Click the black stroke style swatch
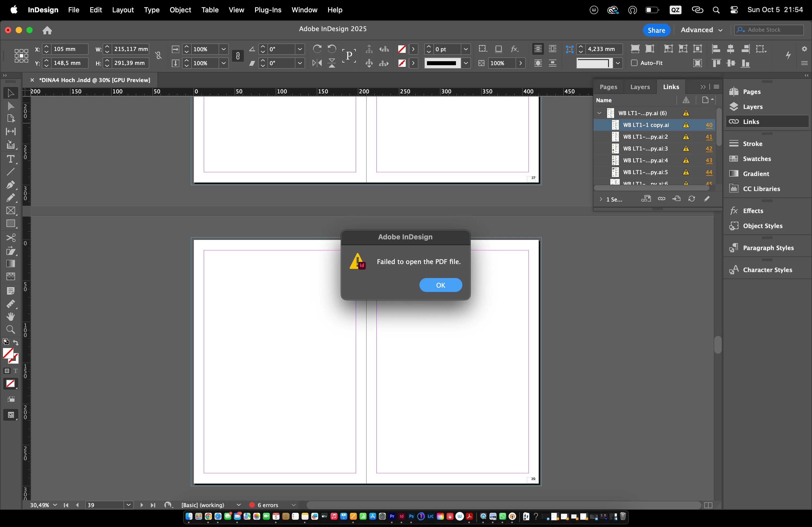The height and width of the screenshot is (527, 812). point(441,63)
